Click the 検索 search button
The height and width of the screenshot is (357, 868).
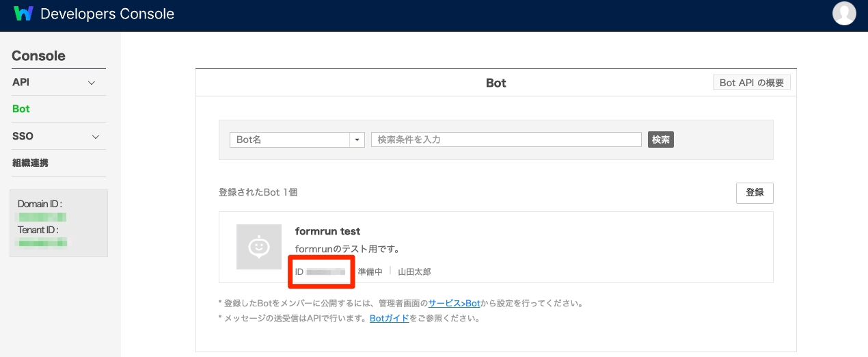(x=661, y=140)
